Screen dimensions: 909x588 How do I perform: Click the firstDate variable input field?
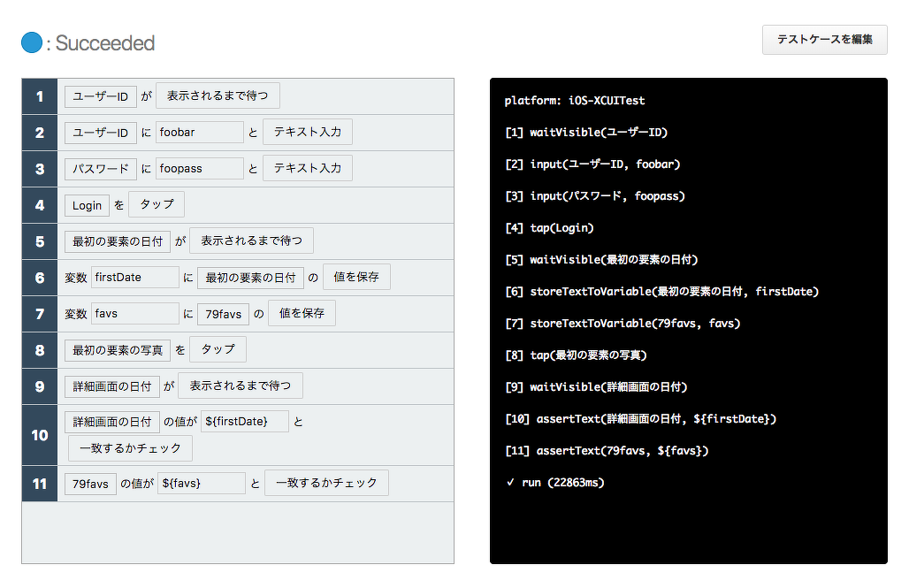click(135, 278)
